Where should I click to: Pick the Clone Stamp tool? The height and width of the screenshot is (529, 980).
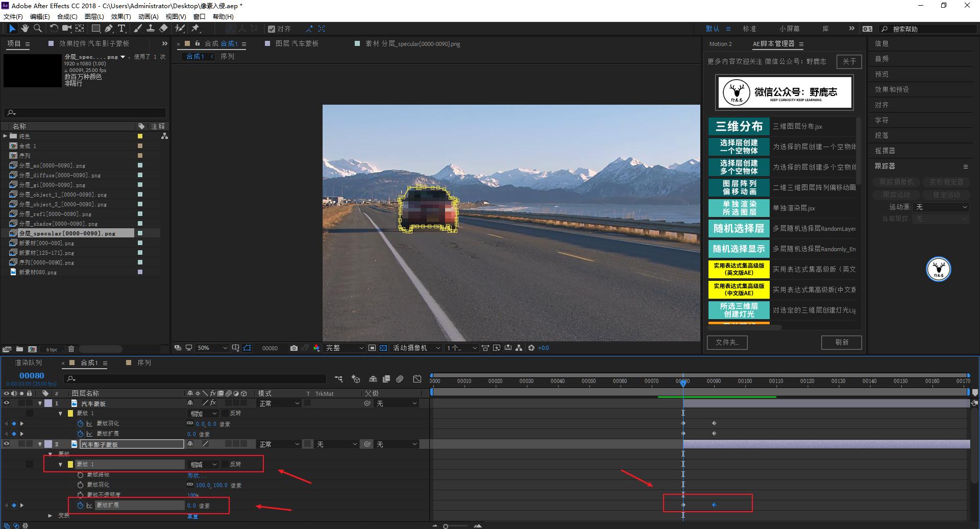click(151, 29)
